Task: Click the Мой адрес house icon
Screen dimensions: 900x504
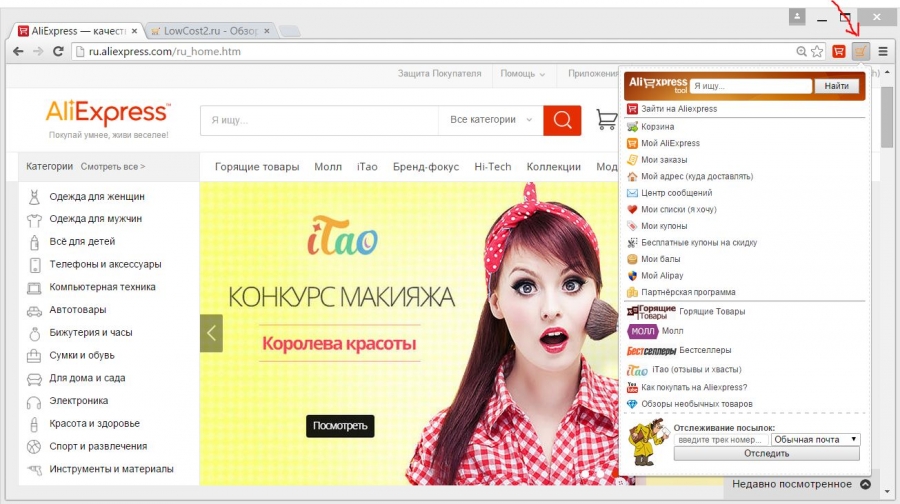Action: pyautogui.click(x=632, y=176)
